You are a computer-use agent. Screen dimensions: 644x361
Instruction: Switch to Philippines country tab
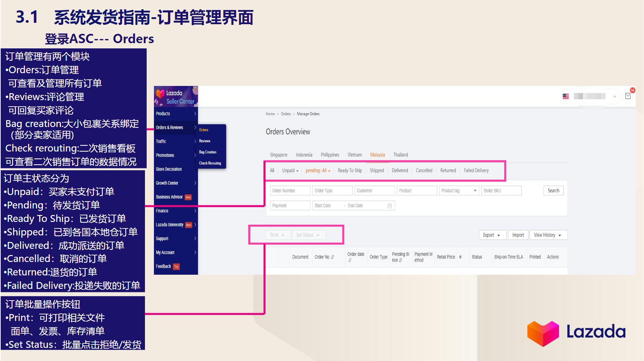coord(330,155)
